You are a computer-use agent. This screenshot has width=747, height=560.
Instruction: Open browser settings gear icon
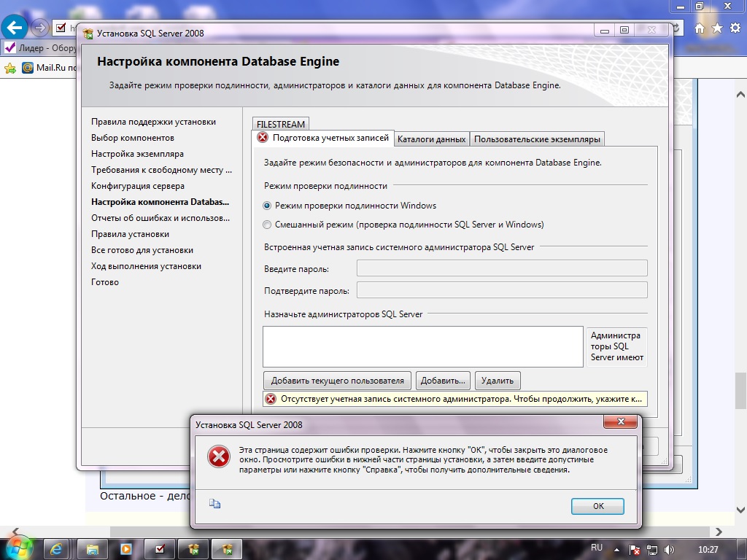point(735,28)
